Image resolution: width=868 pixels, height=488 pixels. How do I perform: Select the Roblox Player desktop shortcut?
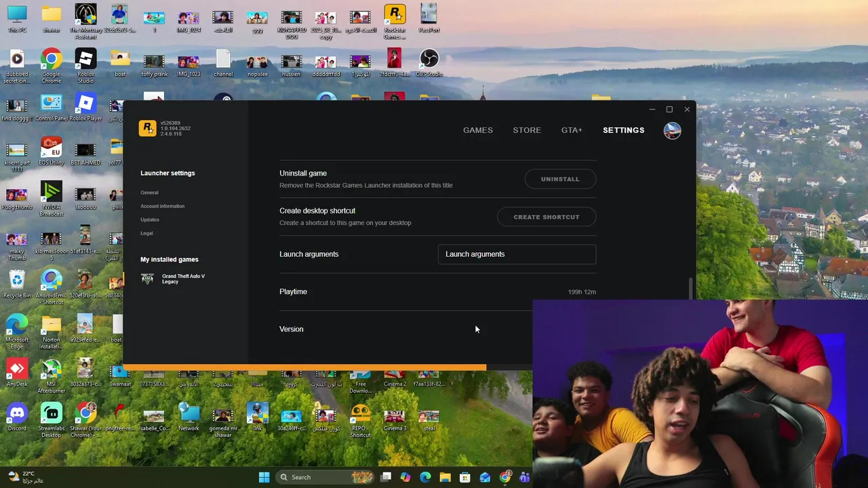85,108
